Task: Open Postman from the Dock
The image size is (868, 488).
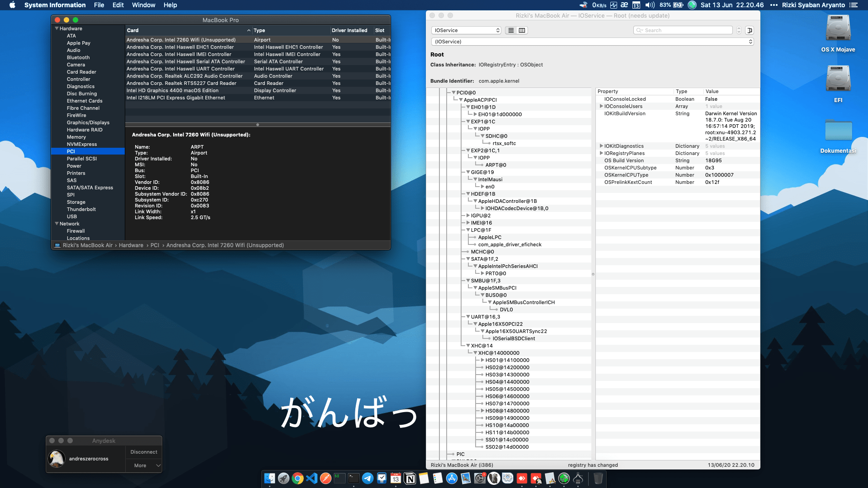Action: (x=325, y=478)
